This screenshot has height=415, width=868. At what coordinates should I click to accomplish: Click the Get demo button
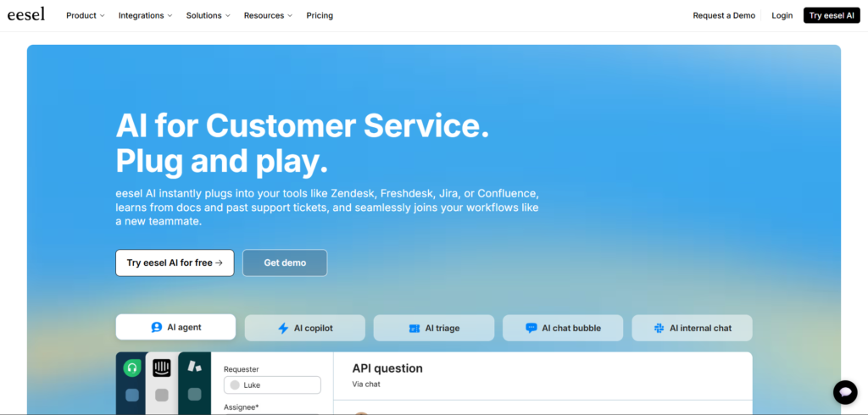click(285, 263)
